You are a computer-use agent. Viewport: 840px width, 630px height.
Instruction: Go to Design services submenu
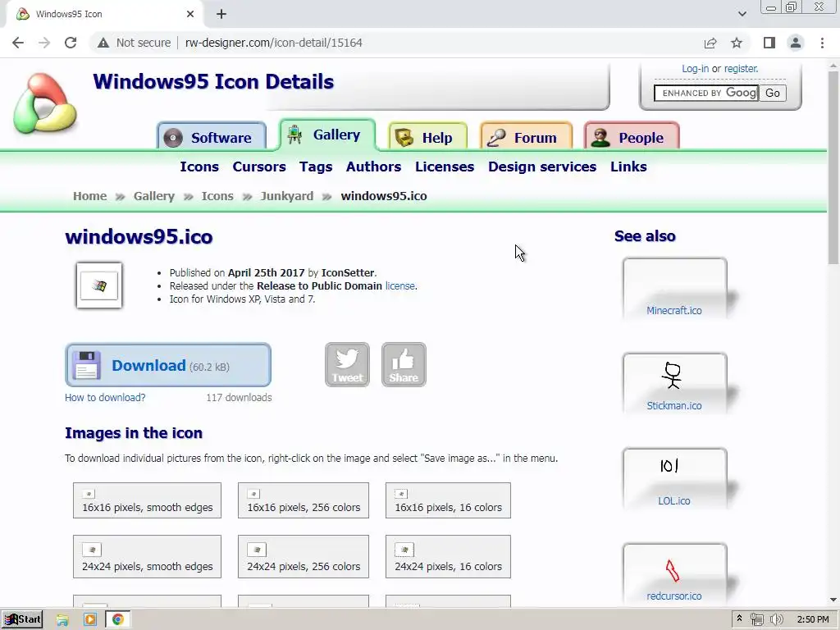pyautogui.click(x=542, y=167)
